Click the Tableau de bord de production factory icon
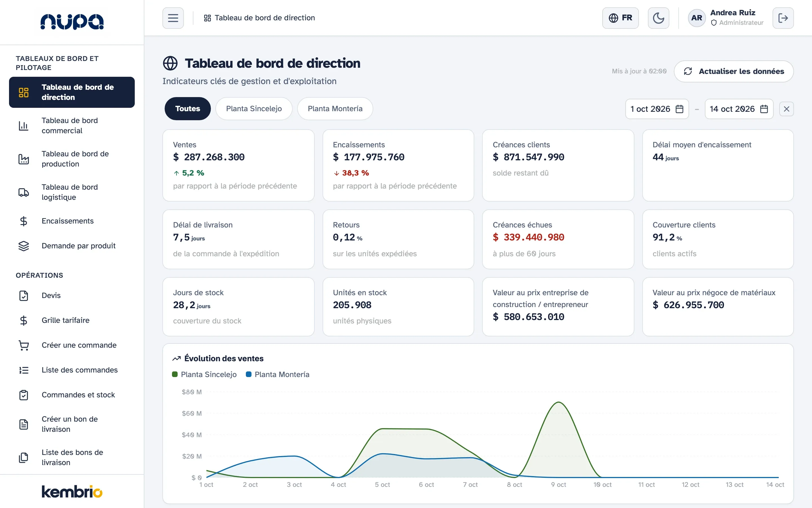Screen dimensions: 812x508 [23, 159]
